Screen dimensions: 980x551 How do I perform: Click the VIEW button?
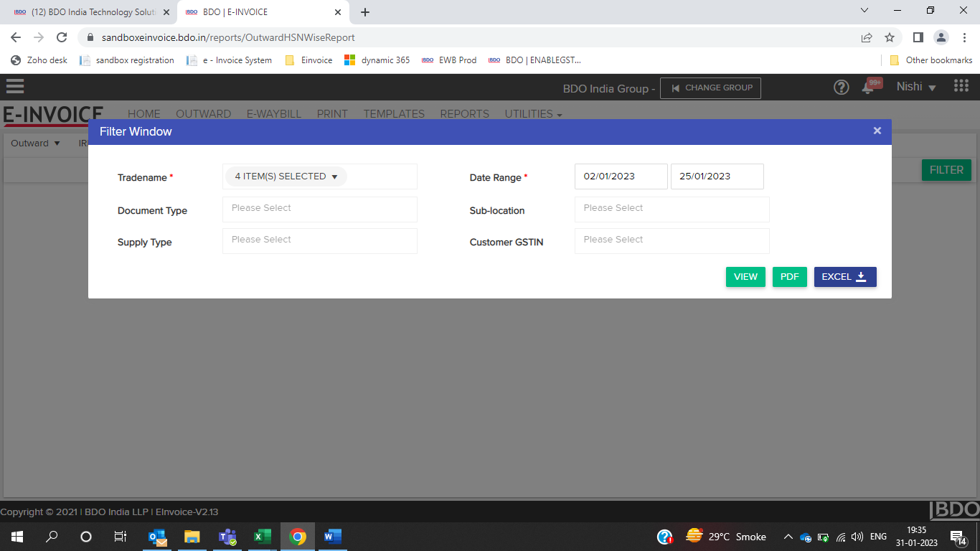click(x=745, y=277)
